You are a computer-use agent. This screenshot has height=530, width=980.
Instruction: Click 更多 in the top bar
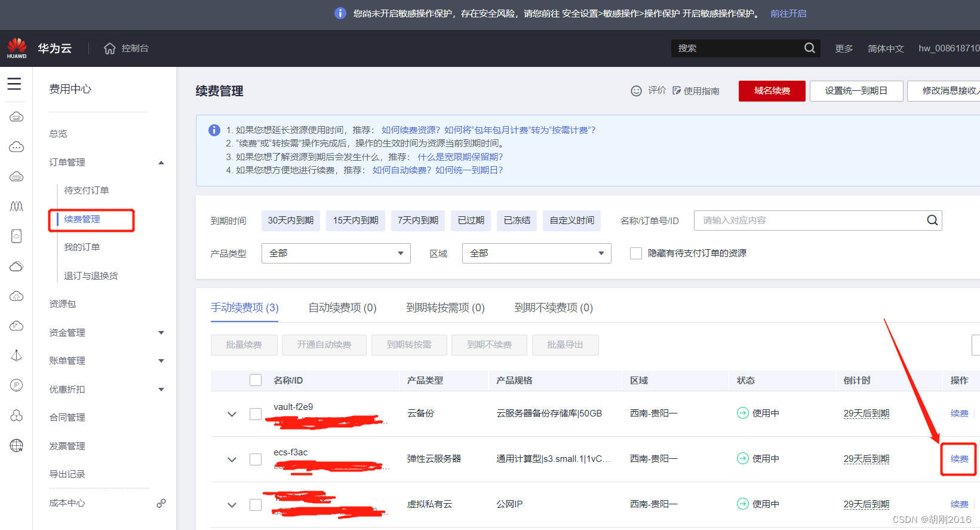pyautogui.click(x=844, y=48)
